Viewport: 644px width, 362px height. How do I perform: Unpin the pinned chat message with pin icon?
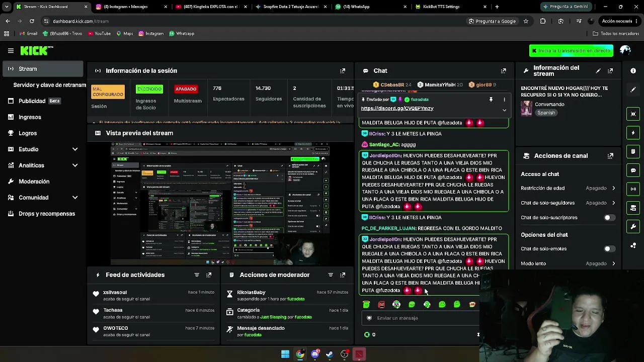click(491, 100)
